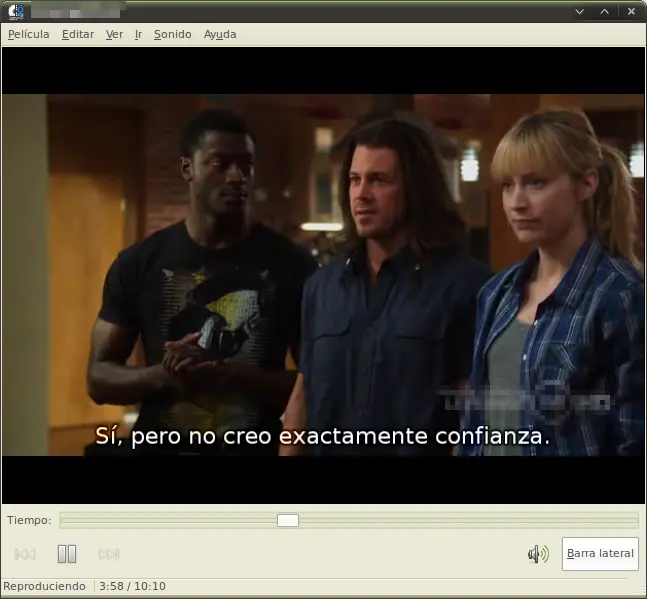This screenshot has height=599, width=647.
Task: Open the Ir menu
Action: coord(138,34)
